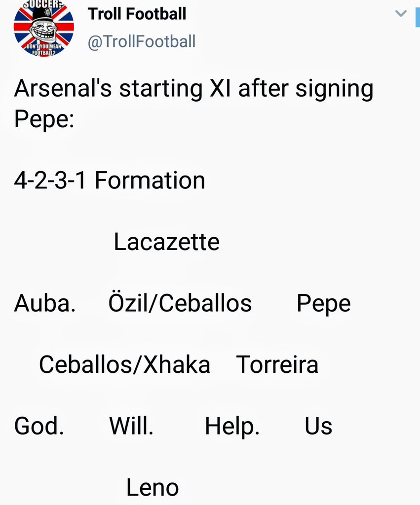Image resolution: width=420 pixels, height=505 pixels.
Task: Click Pepe in the three-player attacking row
Action: pyautogui.click(x=323, y=304)
